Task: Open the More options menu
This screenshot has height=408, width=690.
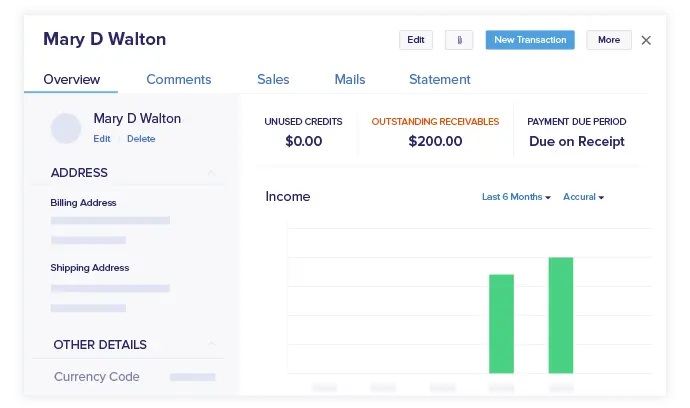Action: pos(609,40)
